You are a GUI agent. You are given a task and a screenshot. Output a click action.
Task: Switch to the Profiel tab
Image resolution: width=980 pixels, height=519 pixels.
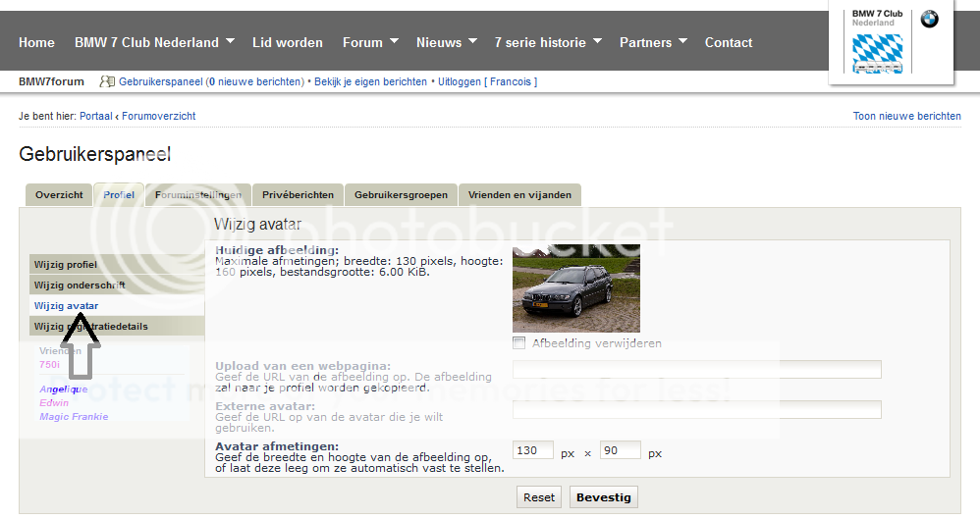119,195
